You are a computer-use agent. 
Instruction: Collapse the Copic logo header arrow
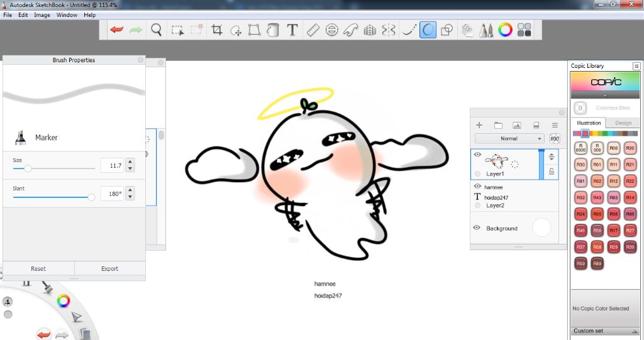(606, 95)
